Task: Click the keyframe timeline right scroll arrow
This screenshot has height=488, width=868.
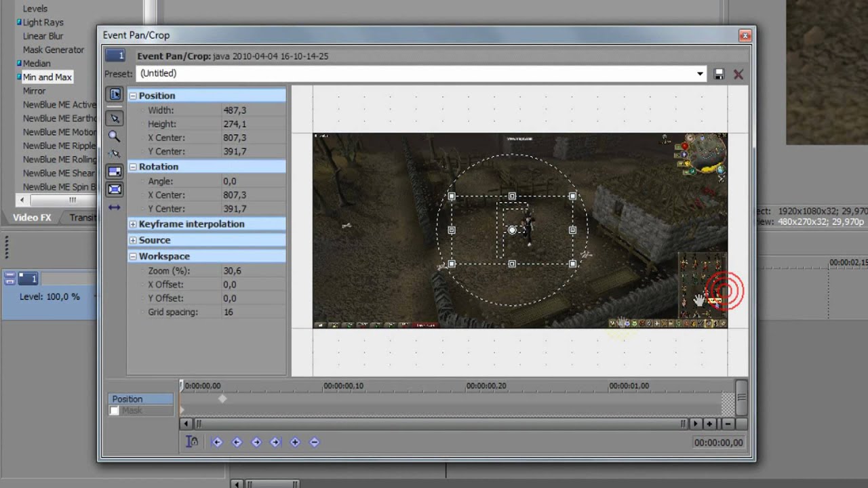Action: point(695,424)
